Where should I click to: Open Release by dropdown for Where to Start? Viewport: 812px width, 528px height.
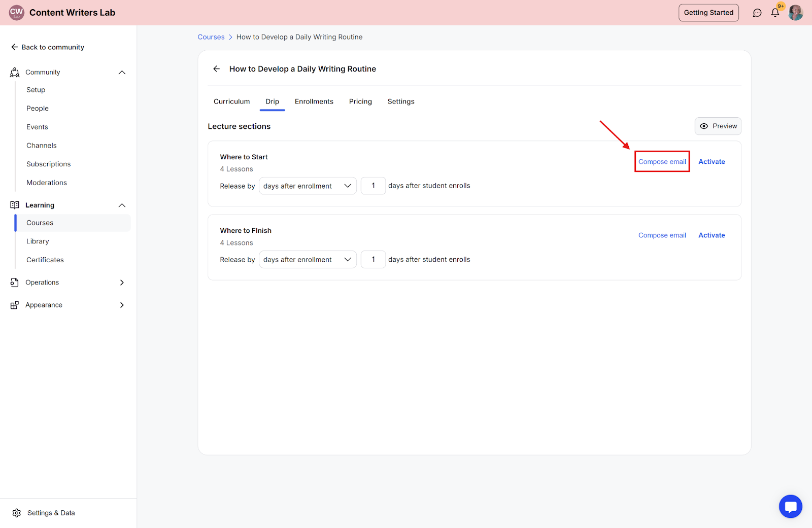point(308,186)
